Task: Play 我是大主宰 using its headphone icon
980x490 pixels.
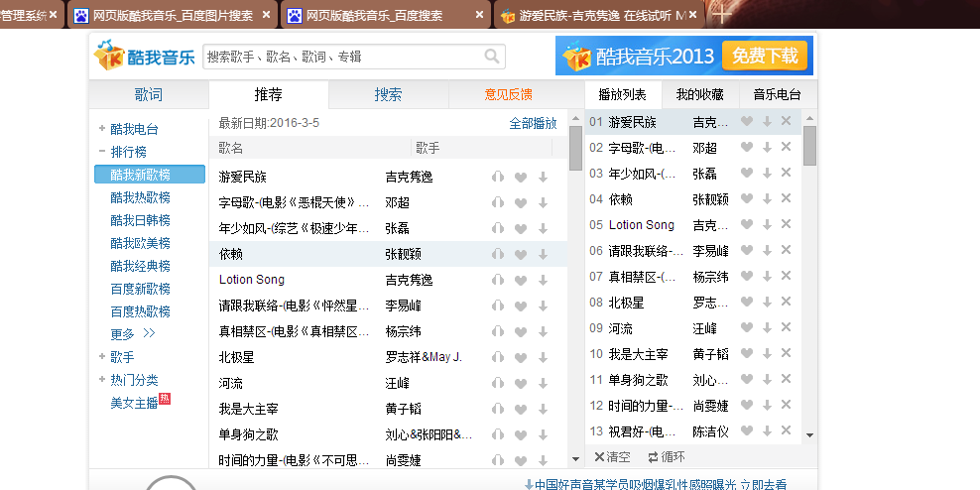Action: (x=498, y=410)
